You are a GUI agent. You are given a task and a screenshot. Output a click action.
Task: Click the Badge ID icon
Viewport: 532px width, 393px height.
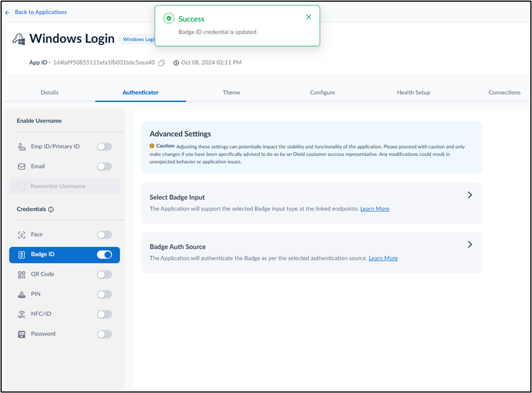21,254
